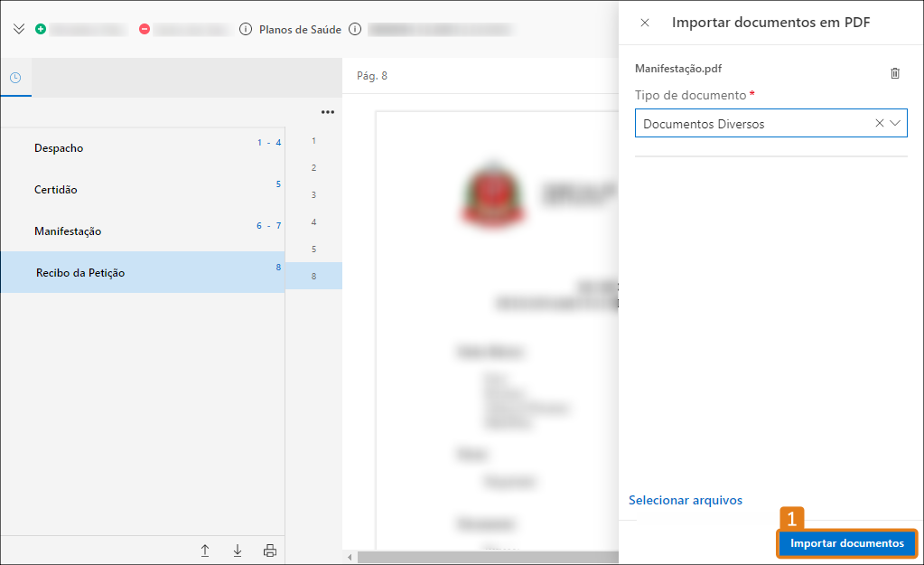Open Selecionar arquivos to add files
The image size is (924, 565).
(685, 500)
